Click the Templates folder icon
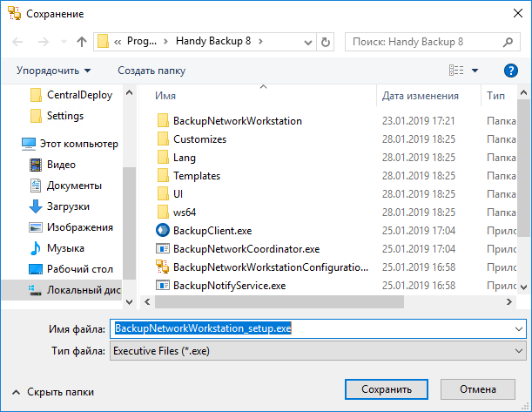 [163, 175]
